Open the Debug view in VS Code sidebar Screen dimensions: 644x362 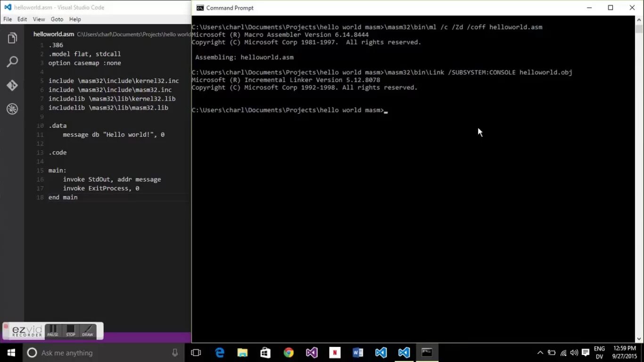pos(12,109)
